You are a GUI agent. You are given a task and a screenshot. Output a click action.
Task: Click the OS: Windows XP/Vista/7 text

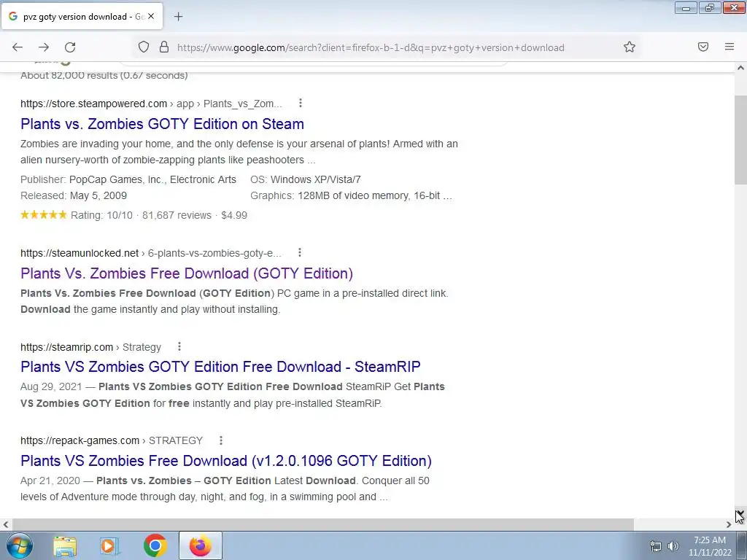pos(306,179)
